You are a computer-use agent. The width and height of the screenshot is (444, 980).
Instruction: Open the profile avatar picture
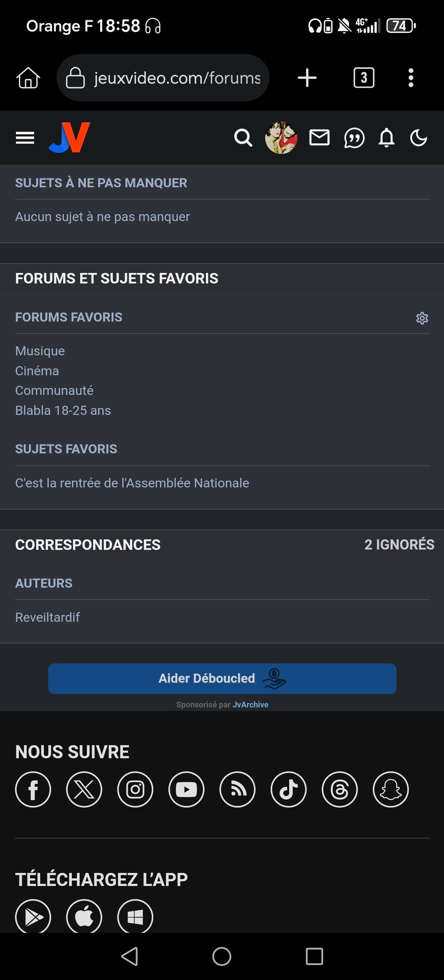281,138
